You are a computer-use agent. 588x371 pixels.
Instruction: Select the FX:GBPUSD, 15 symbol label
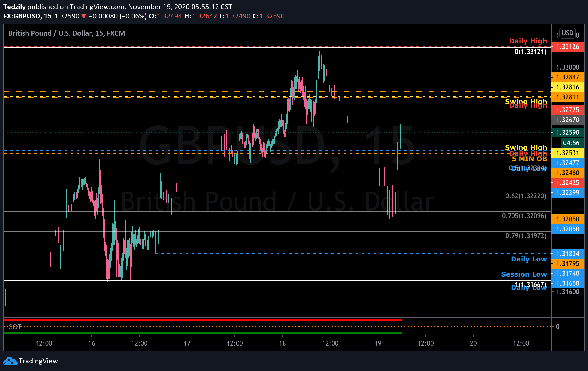coord(27,16)
